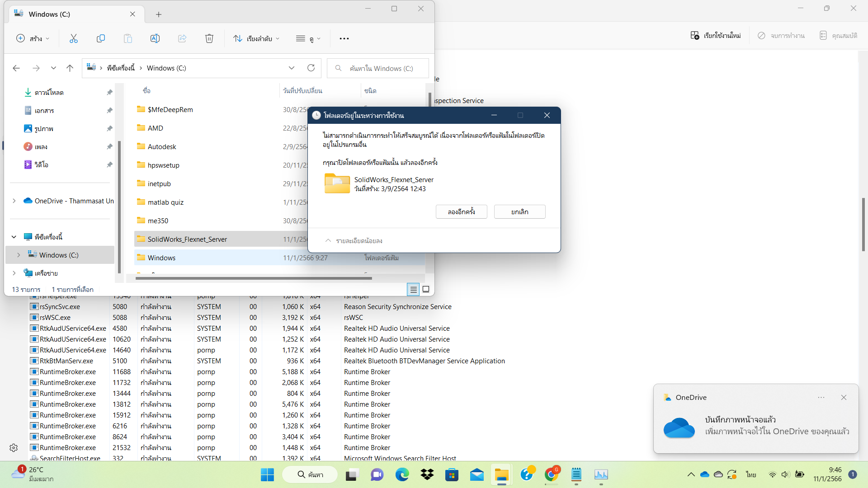868x488 pixels.
Task: Click the Copy icon in Explorer toolbar
Action: [101, 38]
